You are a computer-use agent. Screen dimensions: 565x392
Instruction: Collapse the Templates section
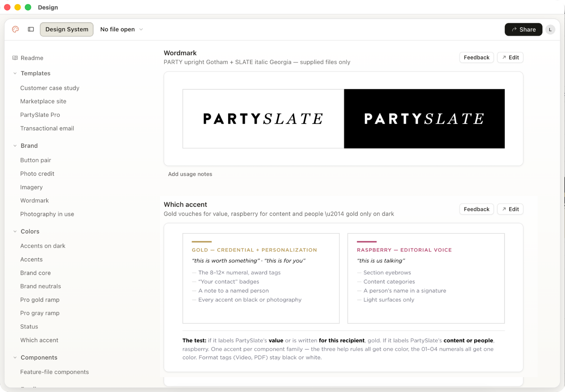[x=15, y=73]
